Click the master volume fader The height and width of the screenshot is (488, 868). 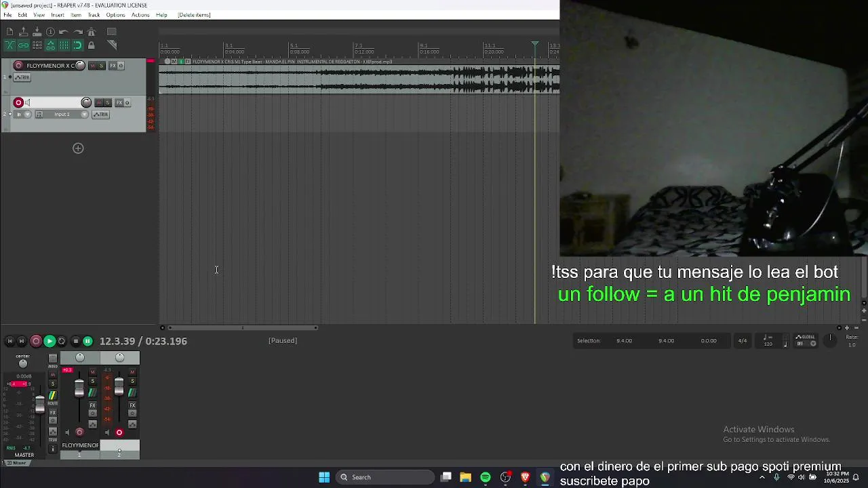tap(40, 405)
